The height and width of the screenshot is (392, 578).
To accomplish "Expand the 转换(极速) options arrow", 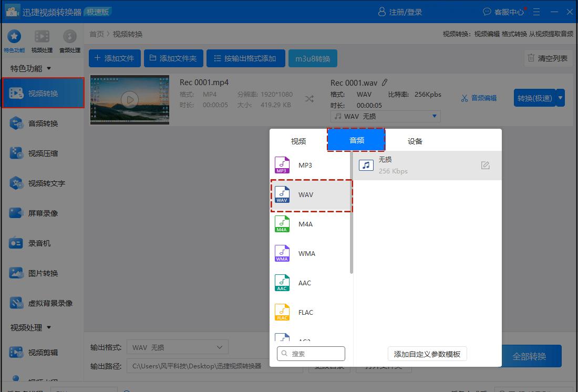I will (x=560, y=98).
